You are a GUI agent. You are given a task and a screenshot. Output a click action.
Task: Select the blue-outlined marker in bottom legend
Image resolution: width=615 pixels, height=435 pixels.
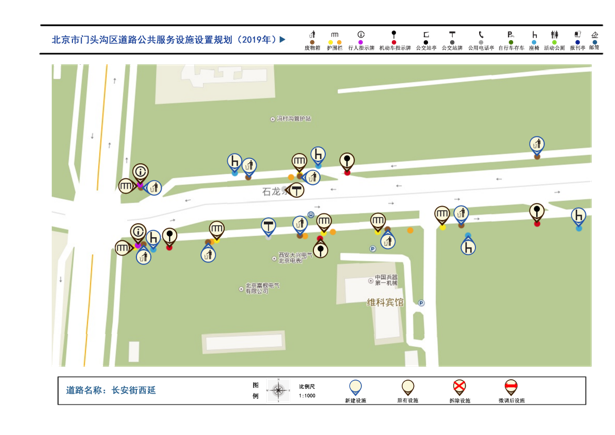[x=355, y=387]
